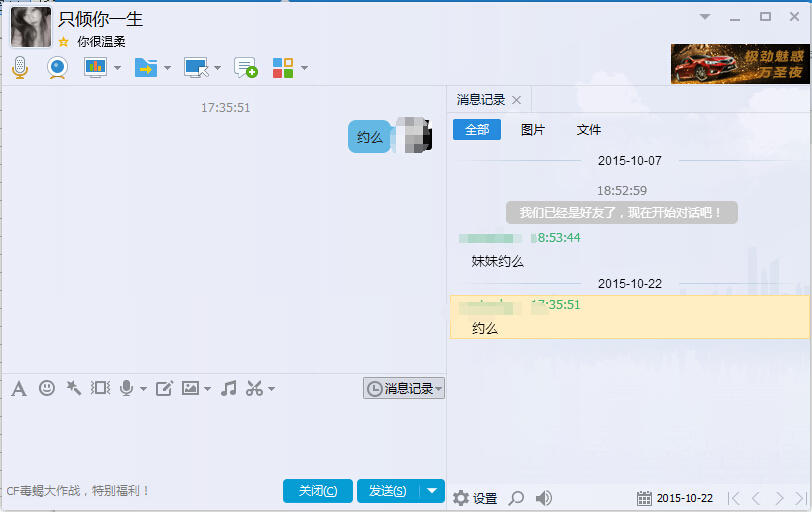Screen dimensions: 812x512
Task: Switch to the 全部 filter tab
Action: coord(477,129)
